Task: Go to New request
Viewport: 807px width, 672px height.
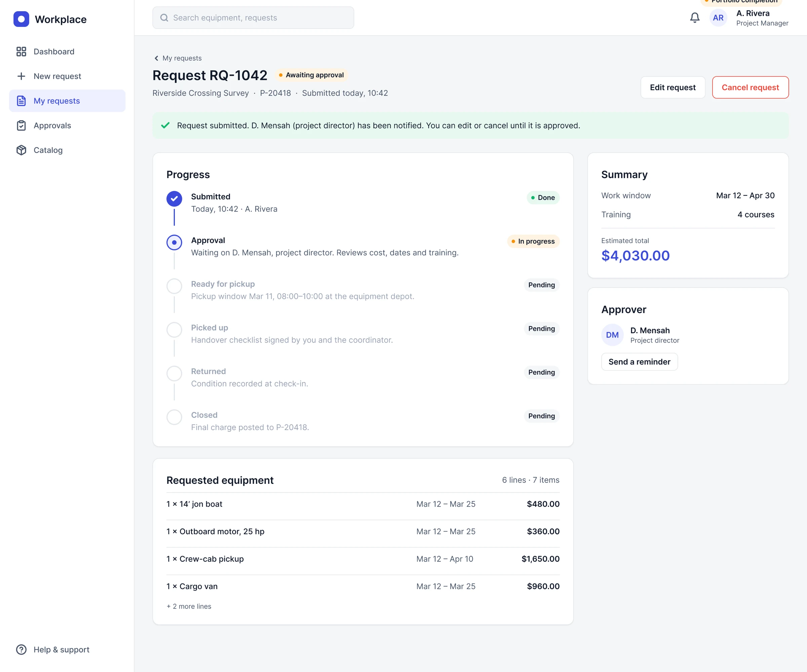Action: click(x=67, y=76)
